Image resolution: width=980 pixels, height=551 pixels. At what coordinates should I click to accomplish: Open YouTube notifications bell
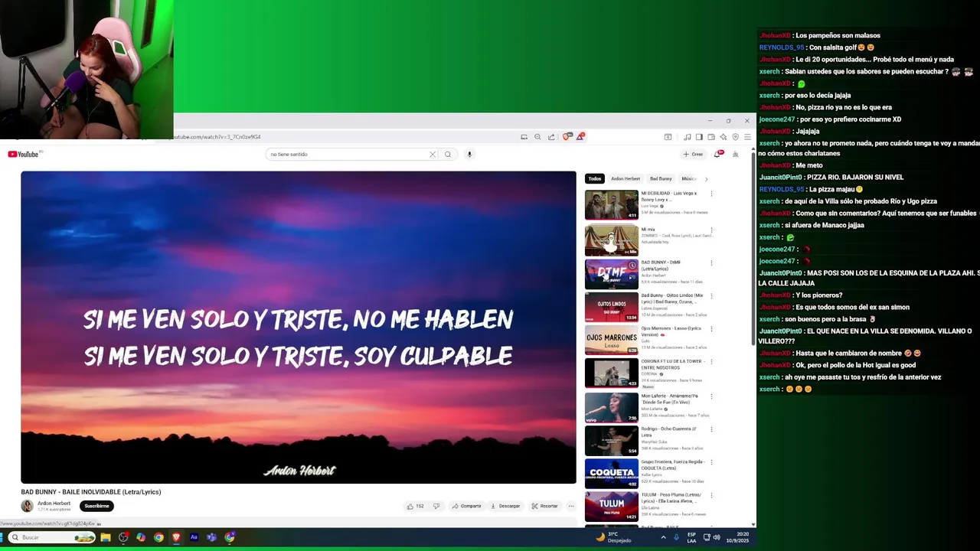(x=717, y=154)
